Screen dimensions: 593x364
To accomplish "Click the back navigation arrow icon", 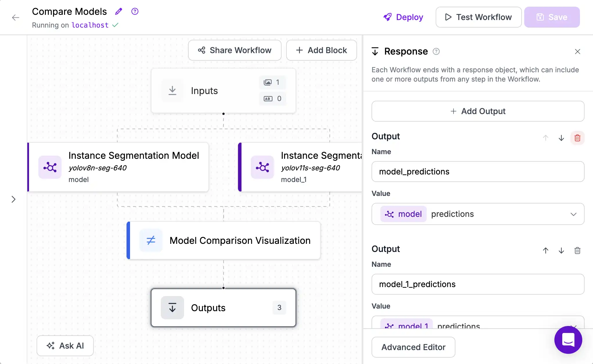I will pos(15,17).
